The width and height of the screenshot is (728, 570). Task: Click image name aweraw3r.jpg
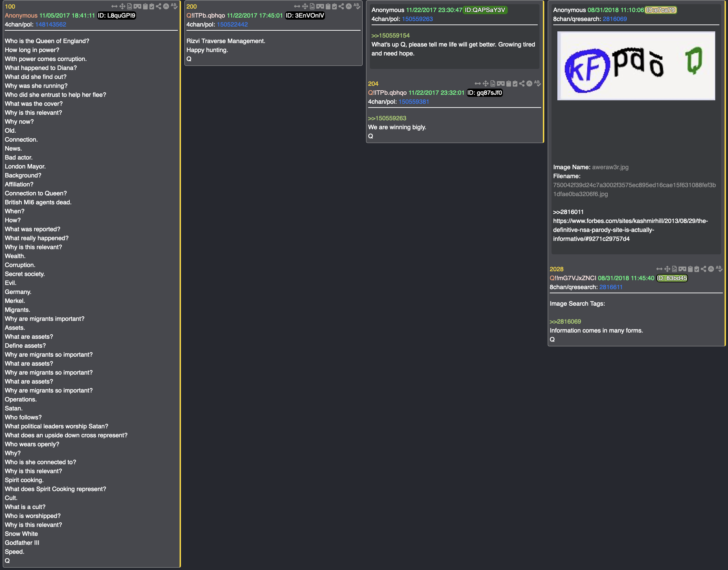[x=610, y=167]
